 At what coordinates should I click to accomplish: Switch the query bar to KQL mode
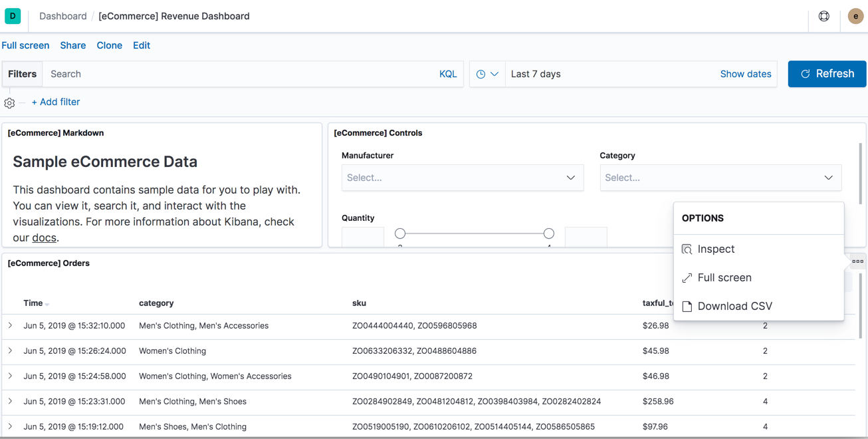point(448,74)
